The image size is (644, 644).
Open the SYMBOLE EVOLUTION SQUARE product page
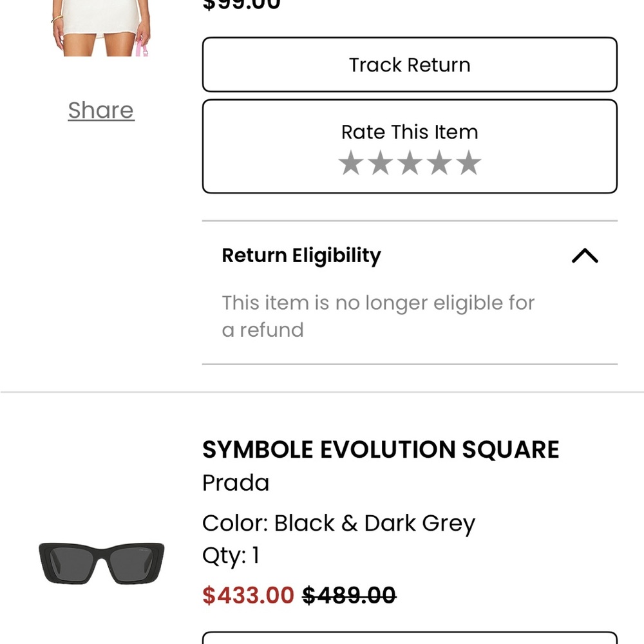(x=381, y=449)
